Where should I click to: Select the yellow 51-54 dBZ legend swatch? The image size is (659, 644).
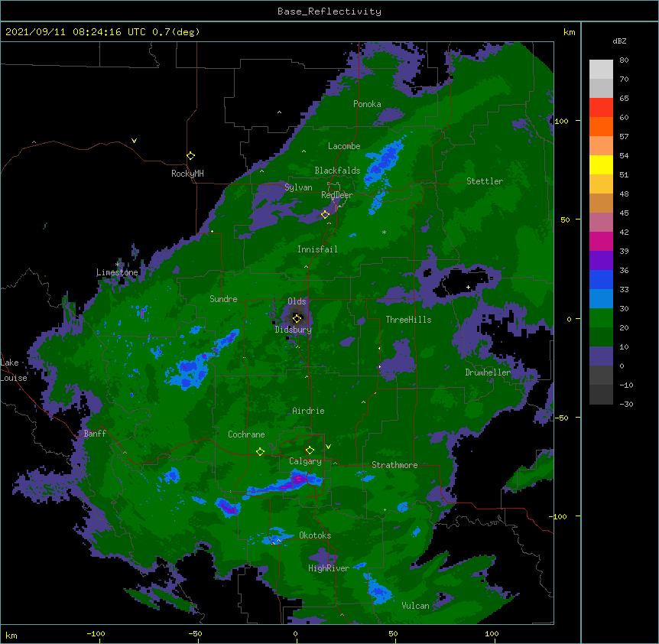coord(601,164)
